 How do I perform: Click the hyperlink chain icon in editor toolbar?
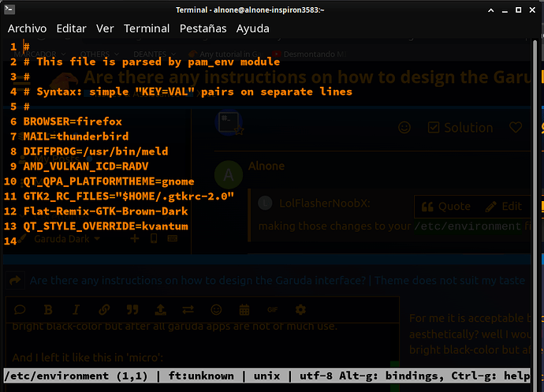[105, 309]
